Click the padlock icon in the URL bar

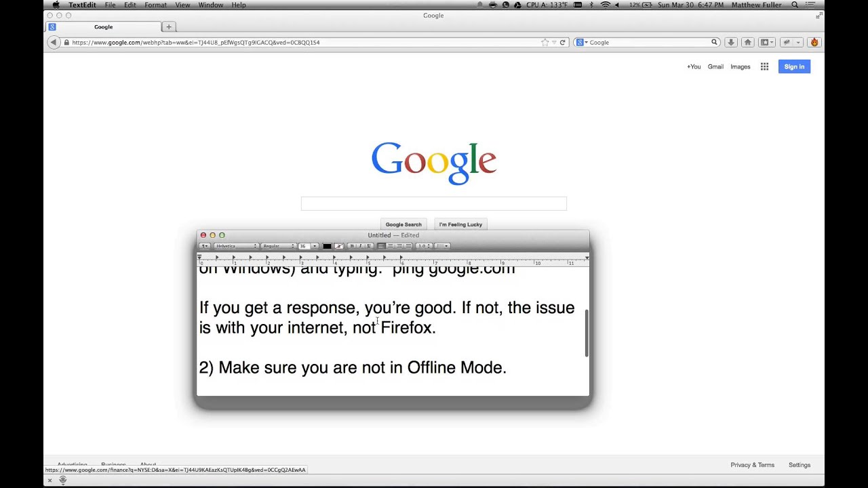[66, 42]
